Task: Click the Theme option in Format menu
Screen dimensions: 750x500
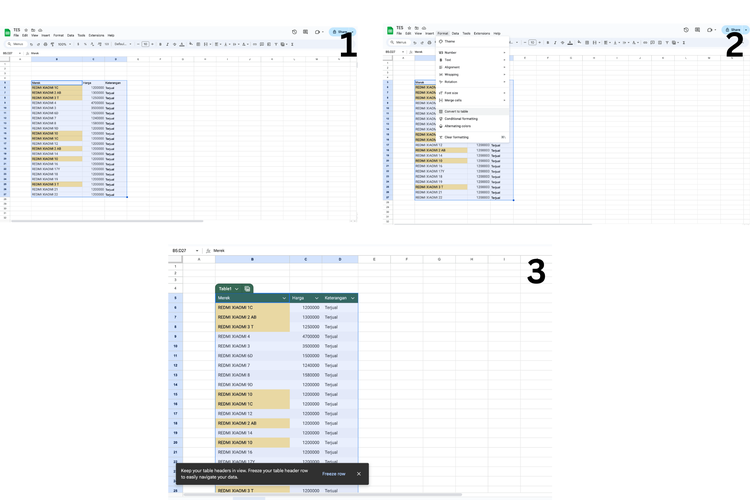Action: click(x=450, y=41)
